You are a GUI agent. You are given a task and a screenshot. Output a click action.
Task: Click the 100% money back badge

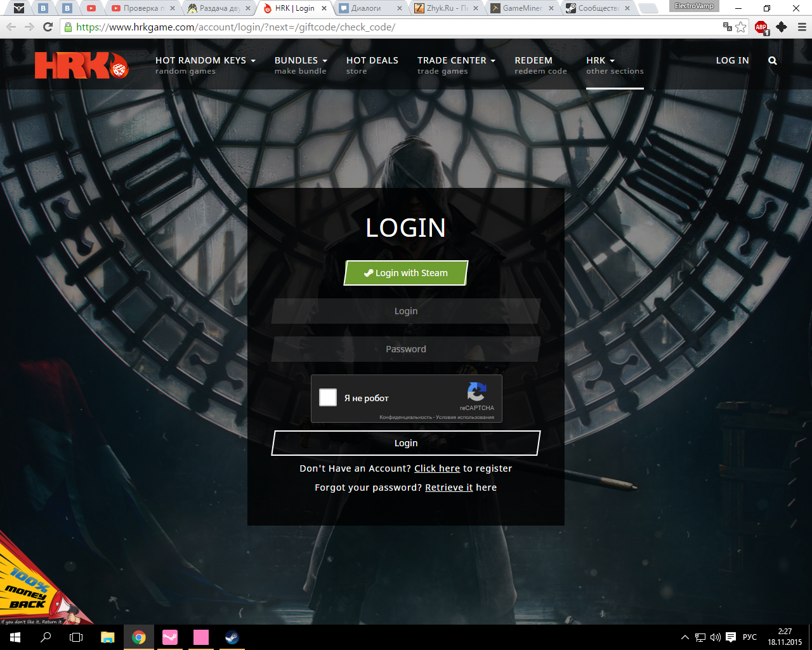tap(41, 583)
